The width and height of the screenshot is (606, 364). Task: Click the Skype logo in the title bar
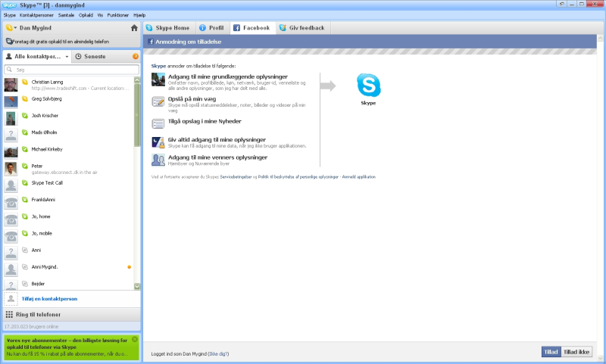(9, 5)
